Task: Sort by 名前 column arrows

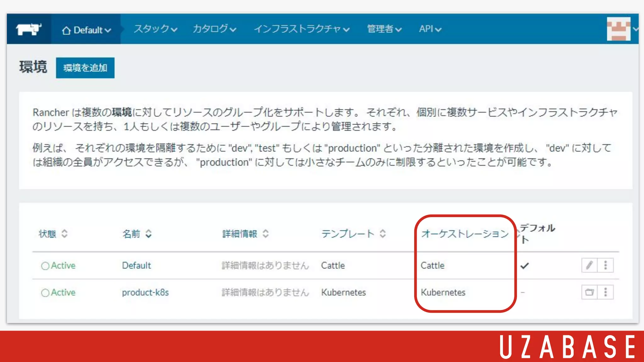Action: (x=148, y=234)
